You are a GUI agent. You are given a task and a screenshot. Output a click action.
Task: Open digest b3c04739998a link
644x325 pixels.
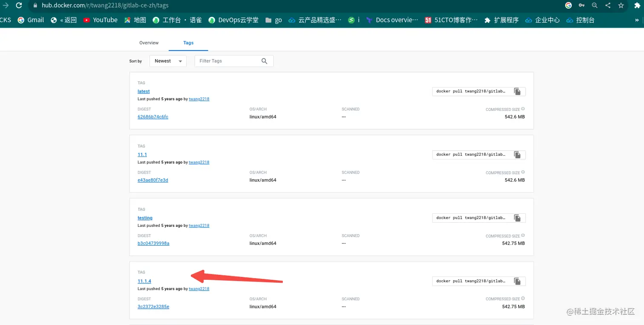pos(153,243)
